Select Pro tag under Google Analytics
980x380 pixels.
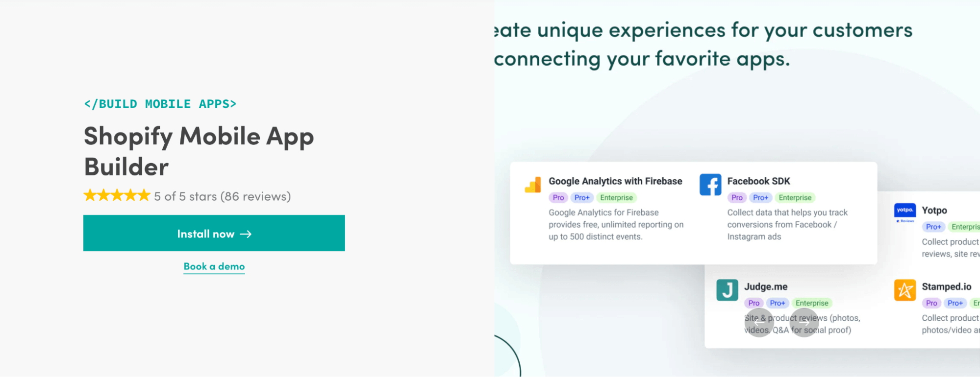(x=558, y=198)
